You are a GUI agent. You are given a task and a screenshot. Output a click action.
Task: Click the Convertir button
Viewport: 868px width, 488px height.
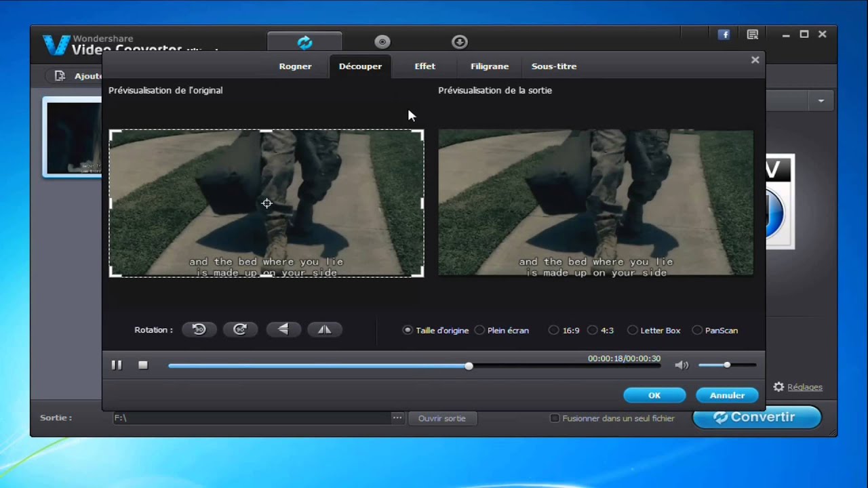tap(757, 418)
